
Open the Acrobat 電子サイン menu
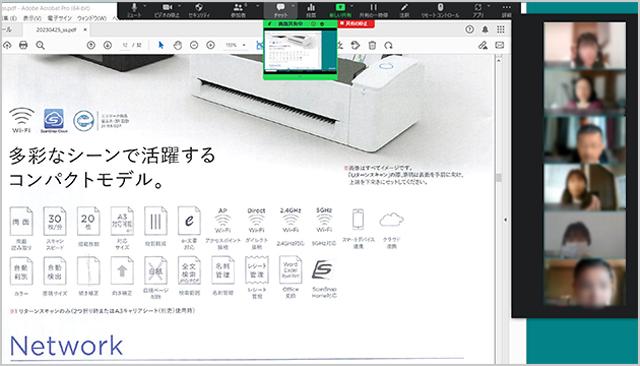coord(59,18)
